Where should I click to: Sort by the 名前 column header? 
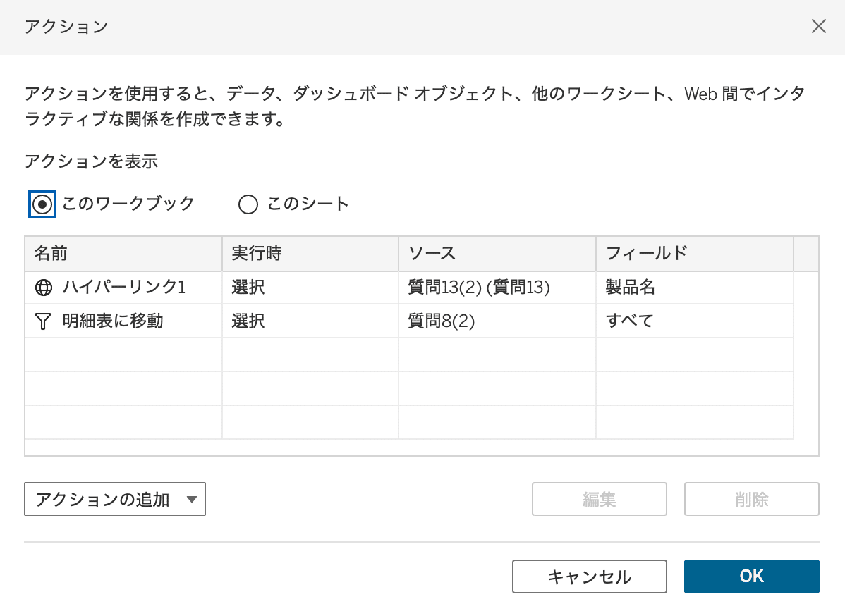pyautogui.click(x=123, y=254)
